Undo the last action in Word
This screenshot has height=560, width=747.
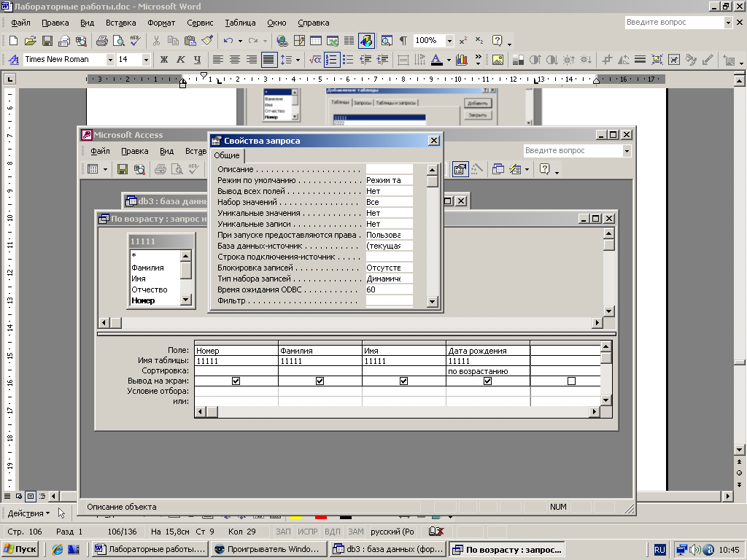228,41
